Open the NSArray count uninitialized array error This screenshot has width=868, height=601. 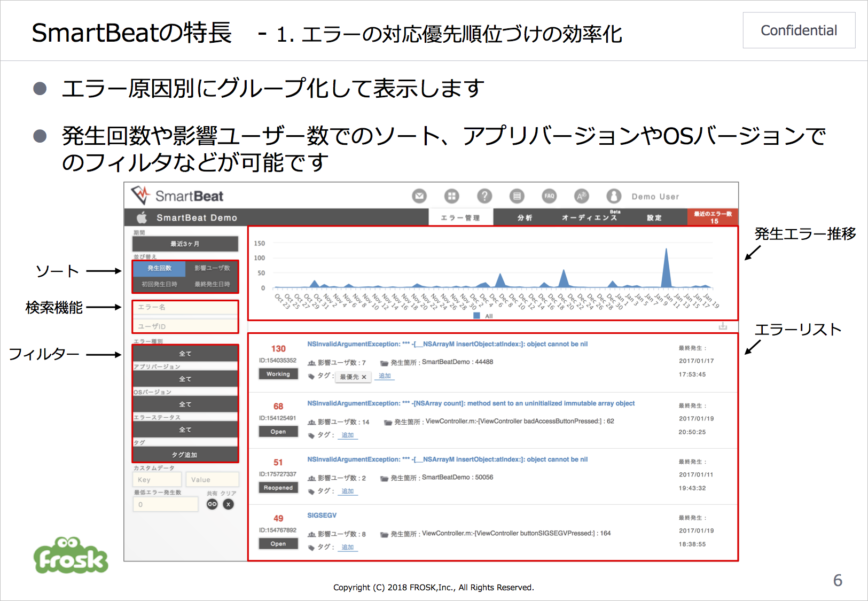click(471, 403)
